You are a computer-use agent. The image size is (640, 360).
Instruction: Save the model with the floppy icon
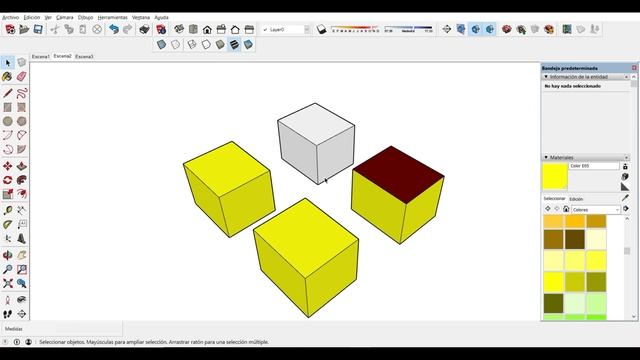tap(38, 29)
